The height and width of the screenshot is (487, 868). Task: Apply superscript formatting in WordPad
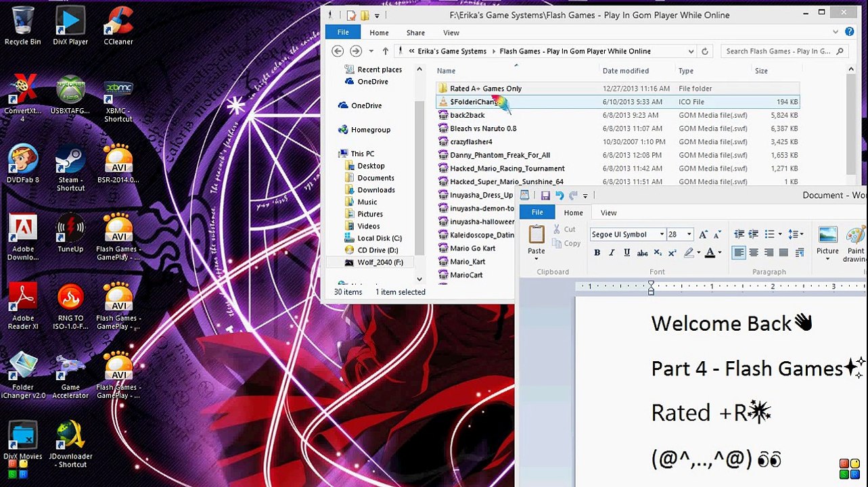tap(672, 253)
